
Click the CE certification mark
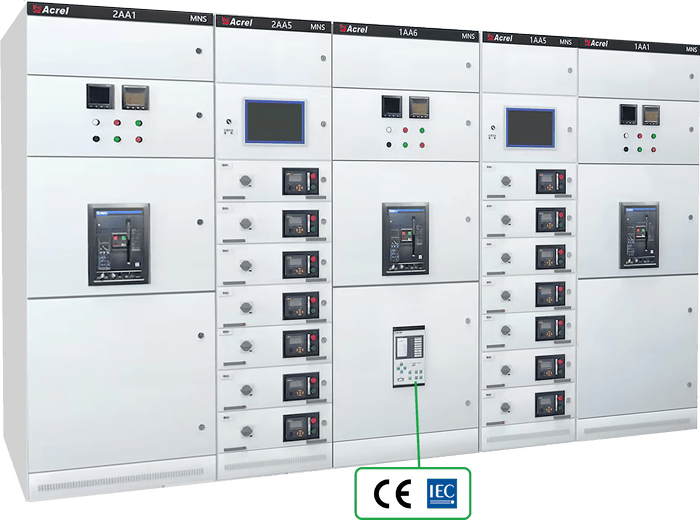(x=386, y=492)
